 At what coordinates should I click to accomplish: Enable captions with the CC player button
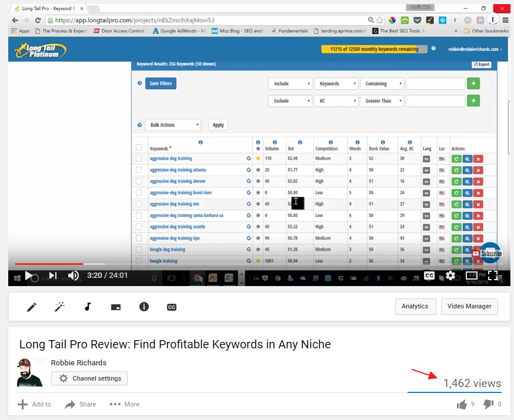(429, 275)
